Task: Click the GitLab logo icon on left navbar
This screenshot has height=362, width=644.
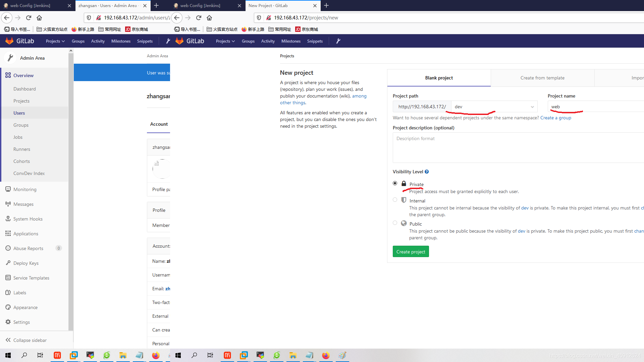Action: (9, 41)
